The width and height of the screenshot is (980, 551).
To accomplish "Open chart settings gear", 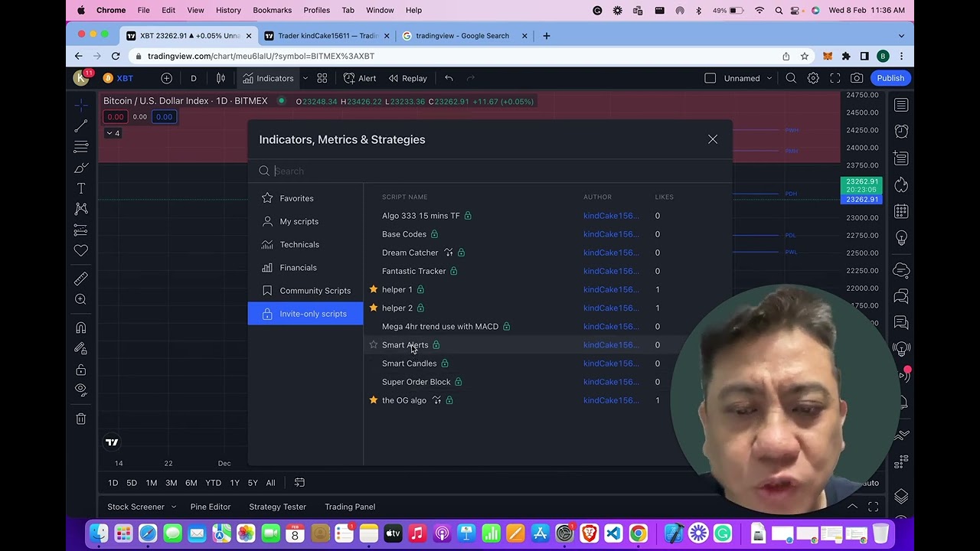I will point(813,78).
